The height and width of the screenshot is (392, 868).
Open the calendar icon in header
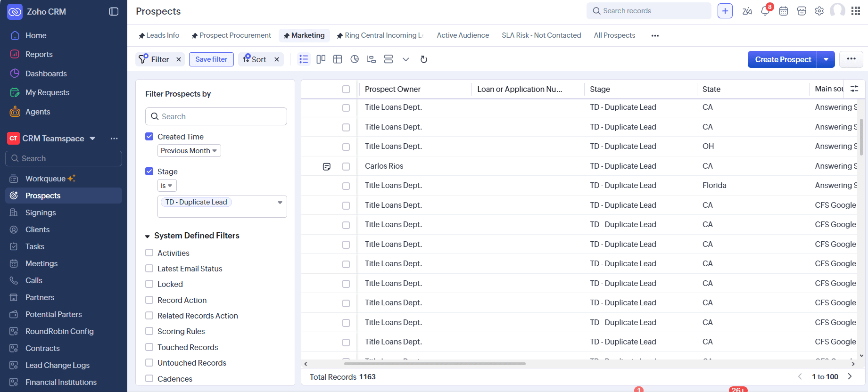(x=784, y=11)
